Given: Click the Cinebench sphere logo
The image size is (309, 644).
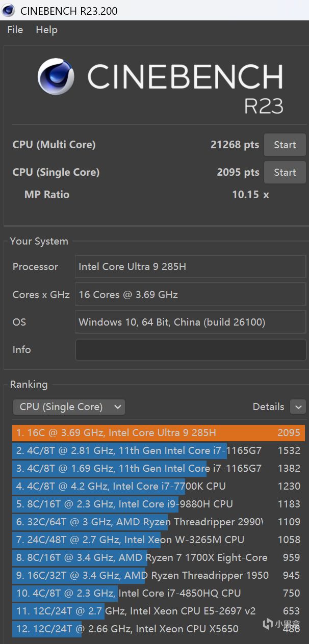Looking at the screenshot, I should coord(56,77).
